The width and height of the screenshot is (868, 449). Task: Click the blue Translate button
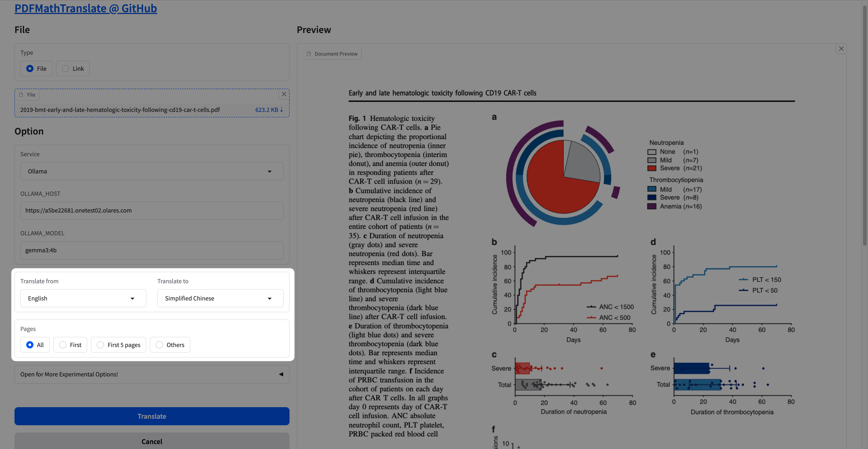tap(152, 416)
